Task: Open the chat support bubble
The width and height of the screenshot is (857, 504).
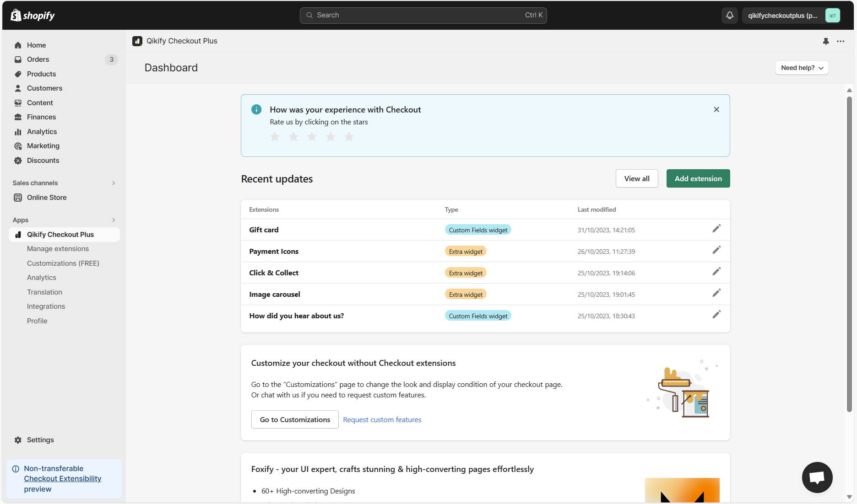Action: 817,477
